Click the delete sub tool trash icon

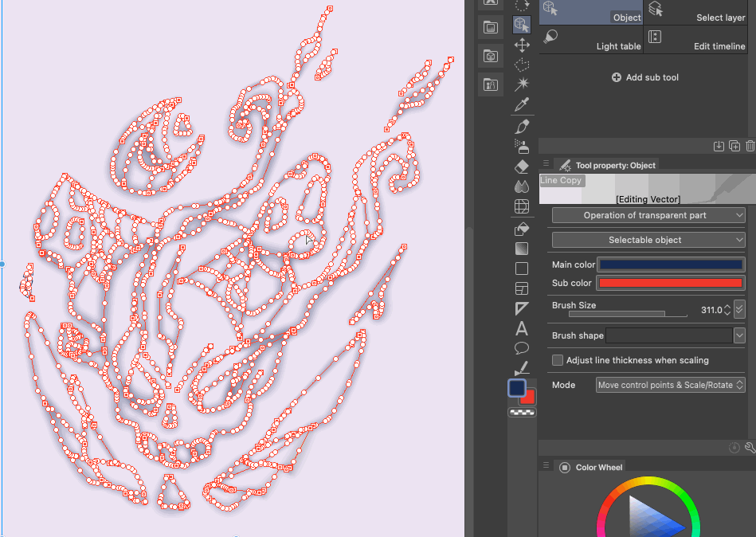coord(750,146)
